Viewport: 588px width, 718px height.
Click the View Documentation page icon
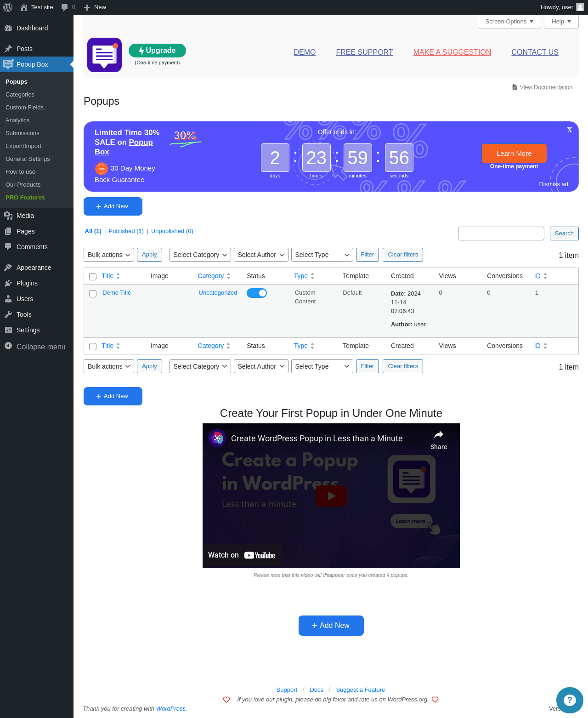[x=514, y=87]
